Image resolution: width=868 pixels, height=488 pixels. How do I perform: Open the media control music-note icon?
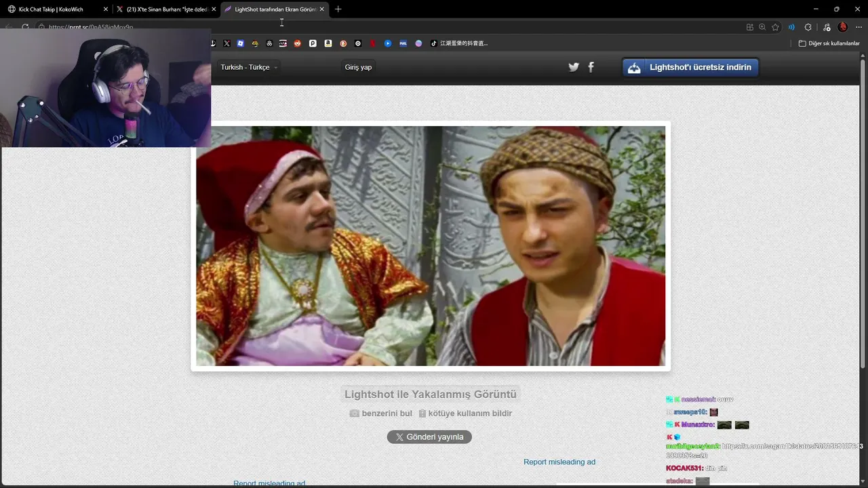pyautogui.click(x=825, y=27)
